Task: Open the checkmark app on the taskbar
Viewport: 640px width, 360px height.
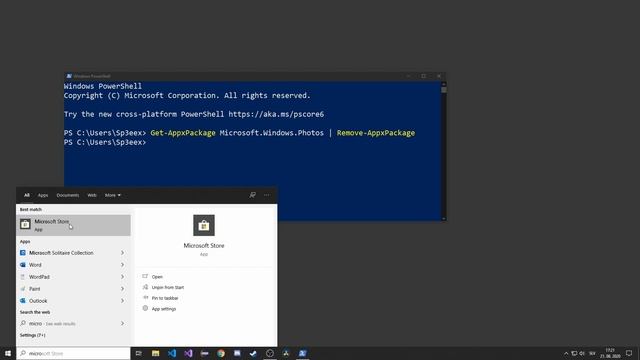Action: pyautogui.click(x=253, y=353)
